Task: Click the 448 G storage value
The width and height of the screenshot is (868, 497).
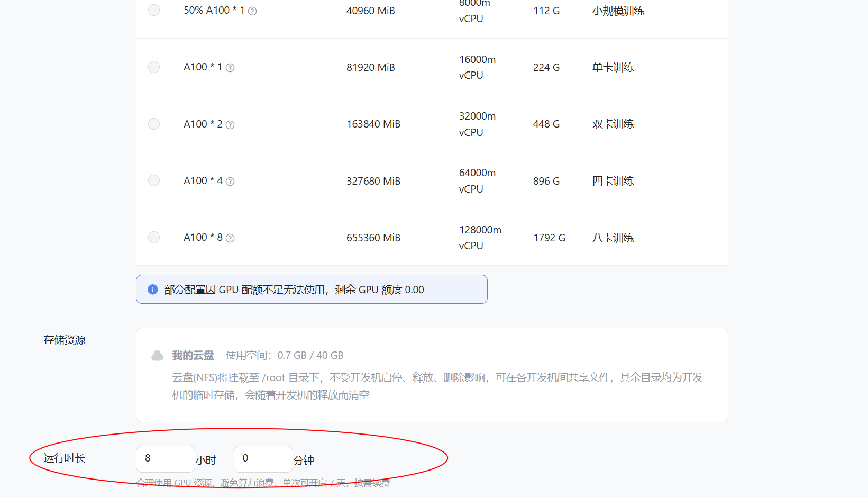Action: [546, 124]
